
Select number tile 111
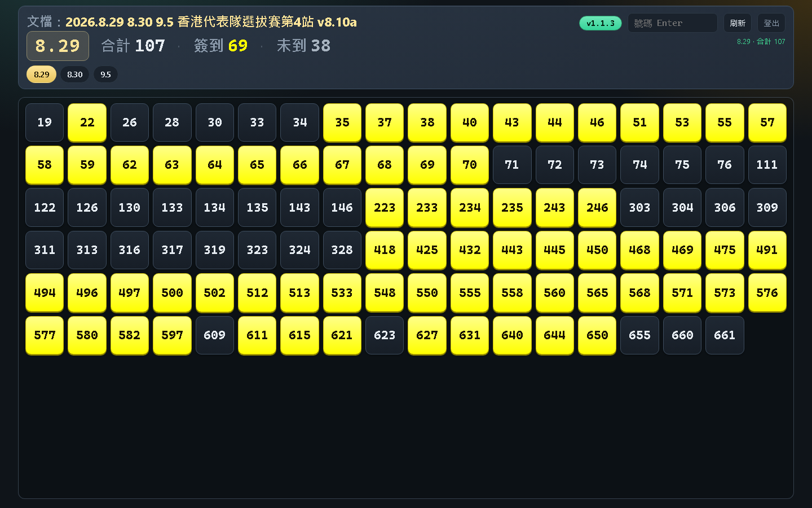767,165
